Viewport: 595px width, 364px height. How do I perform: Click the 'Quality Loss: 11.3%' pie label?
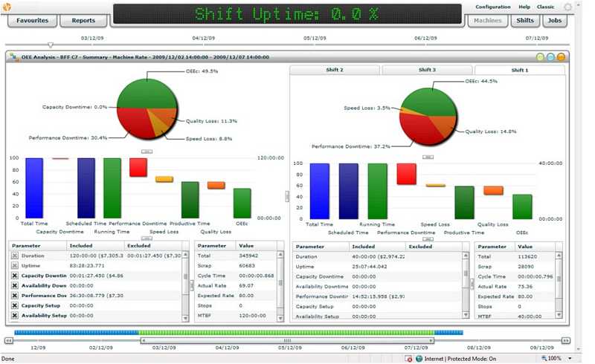[211, 121]
